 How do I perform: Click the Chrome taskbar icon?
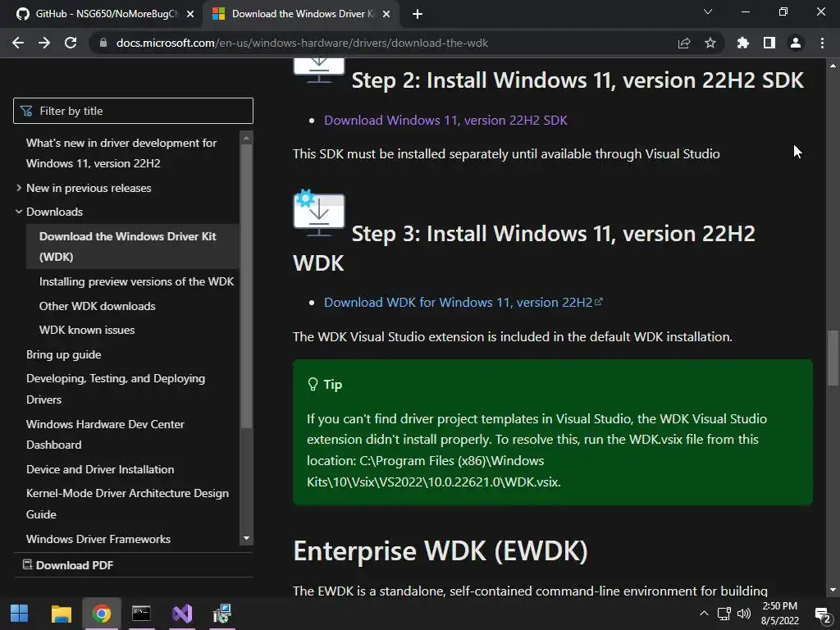[101, 614]
